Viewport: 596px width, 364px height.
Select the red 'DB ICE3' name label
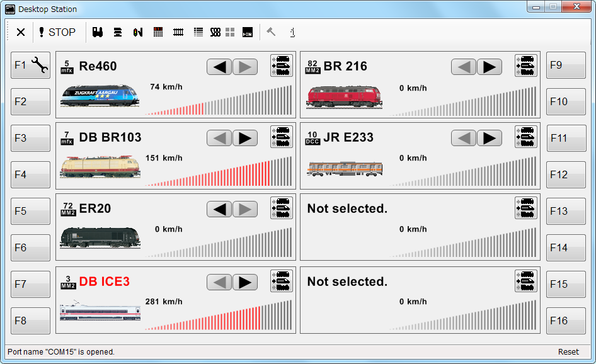pyautogui.click(x=104, y=282)
